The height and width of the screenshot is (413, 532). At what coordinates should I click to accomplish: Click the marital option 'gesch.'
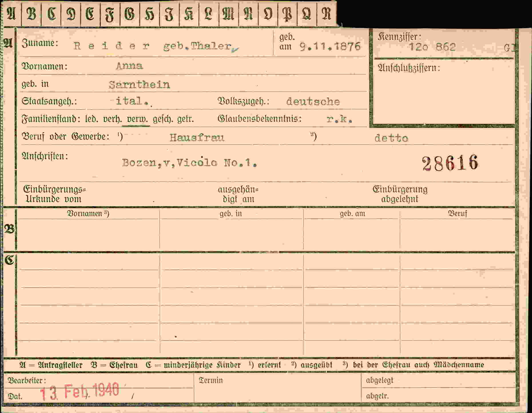click(x=163, y=119)
